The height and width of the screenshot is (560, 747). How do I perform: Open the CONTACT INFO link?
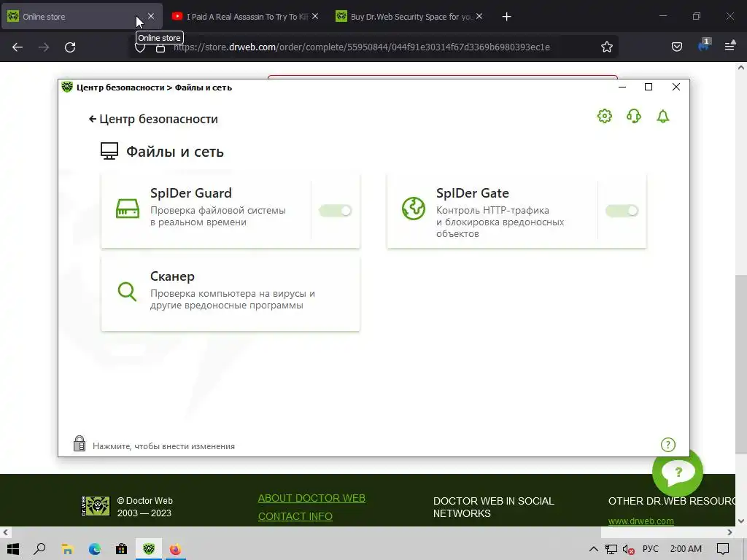pyautogui.click(x=295, y=516)
